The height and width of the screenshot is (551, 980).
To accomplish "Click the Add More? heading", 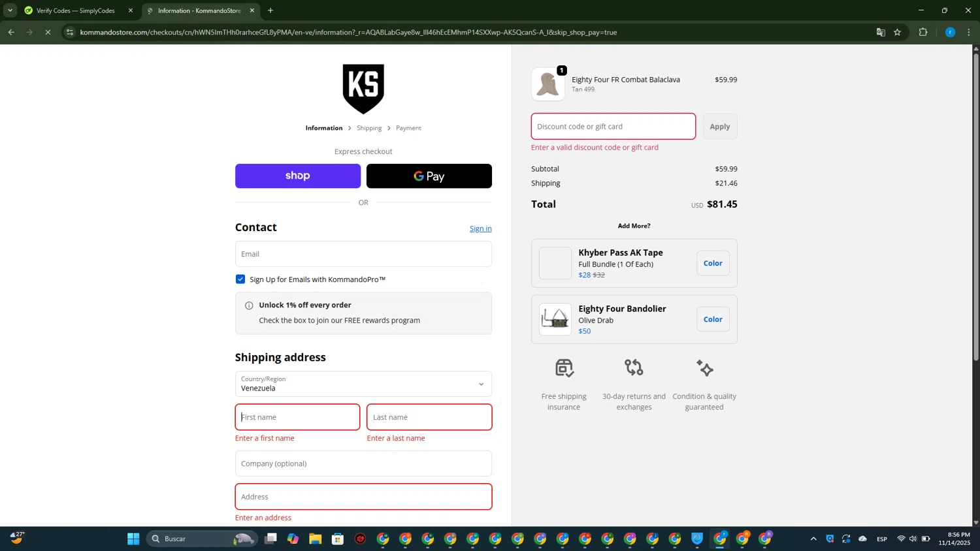I will click(x=634, y=226).
